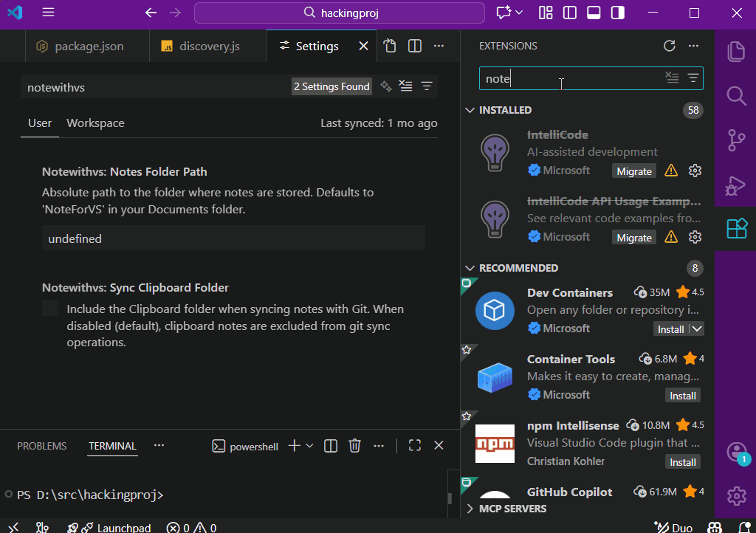Go back using the left arrow
The width and height of the screenshot is (756, 533).
tap(151, 13)
